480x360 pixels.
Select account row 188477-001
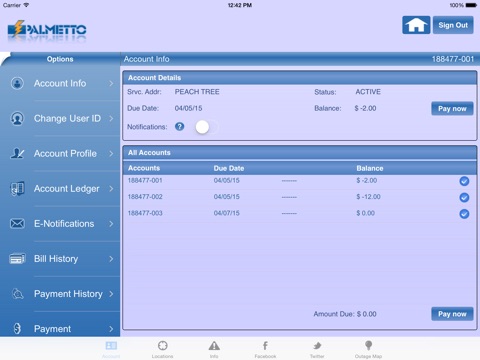tap(299, 181)
